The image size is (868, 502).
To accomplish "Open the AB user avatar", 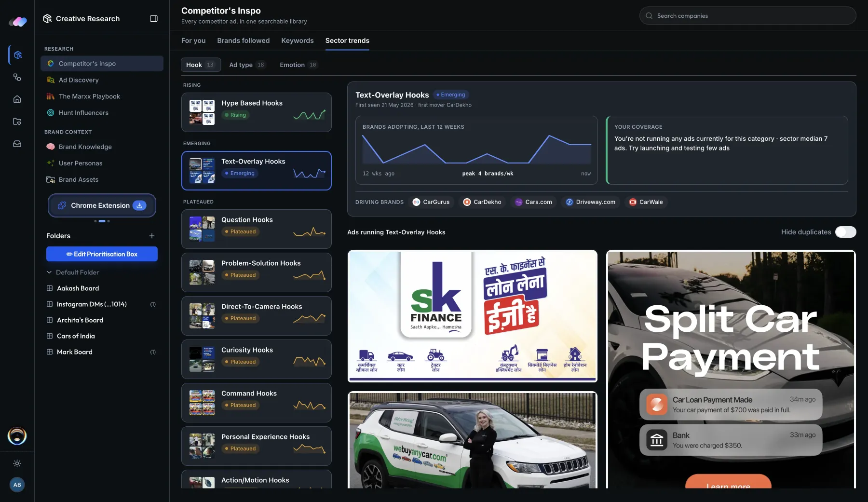I will tap(17, 485).
